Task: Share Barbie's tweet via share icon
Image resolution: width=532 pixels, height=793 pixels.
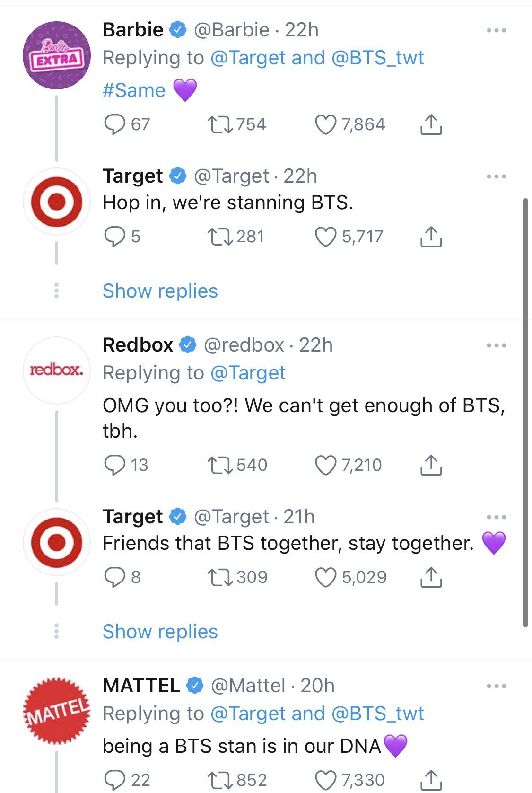Action: point(431,124)
